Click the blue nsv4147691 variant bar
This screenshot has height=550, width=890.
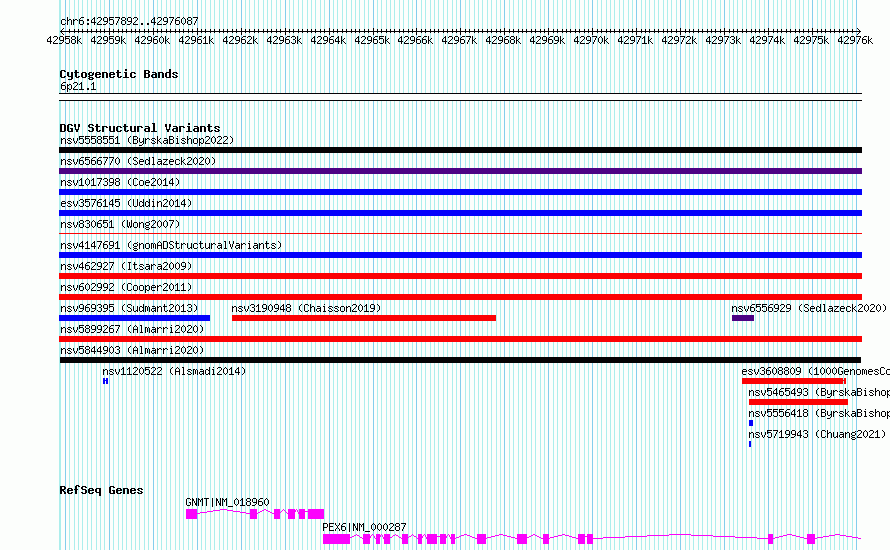pos(460,255)
